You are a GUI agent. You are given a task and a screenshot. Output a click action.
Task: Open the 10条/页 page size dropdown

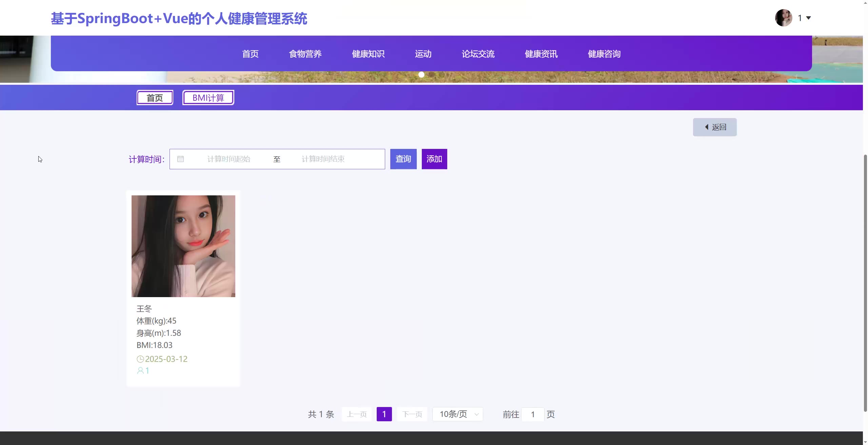[457, 414]
